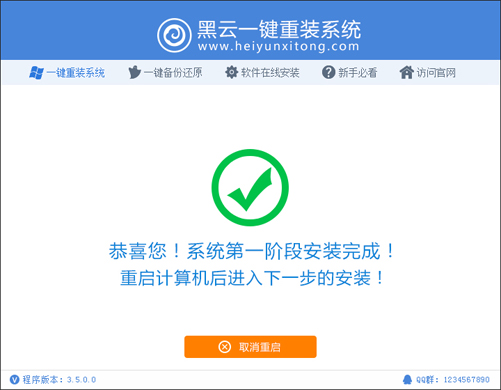The height and width of the screenshot is (390, 501).
Task: Click the circled X icon on orange button
Action: coord(224,347)
